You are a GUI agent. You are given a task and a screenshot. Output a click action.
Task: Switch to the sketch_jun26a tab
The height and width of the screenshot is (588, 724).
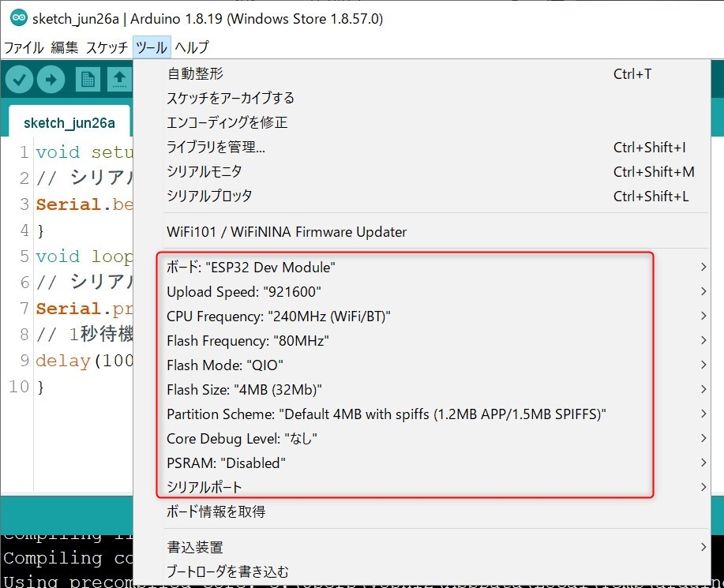pyautogui.click(x=69, y=123)
